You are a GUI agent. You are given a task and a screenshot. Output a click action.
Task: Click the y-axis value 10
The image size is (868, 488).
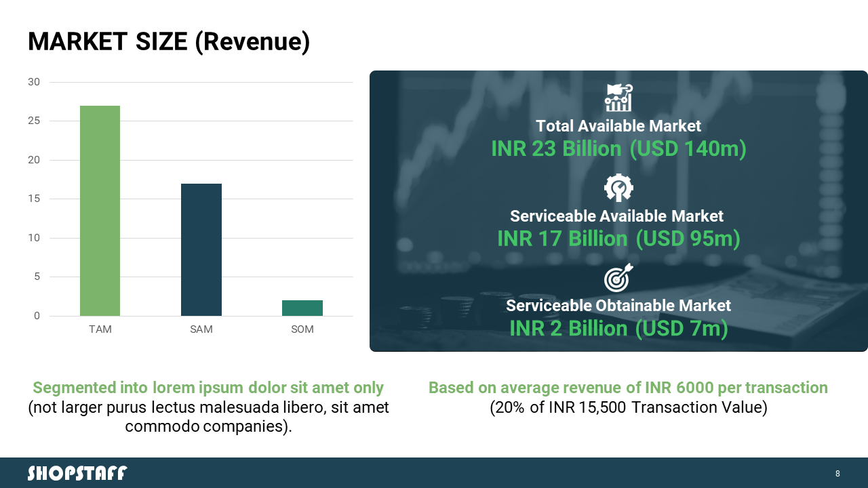(34, 238)
